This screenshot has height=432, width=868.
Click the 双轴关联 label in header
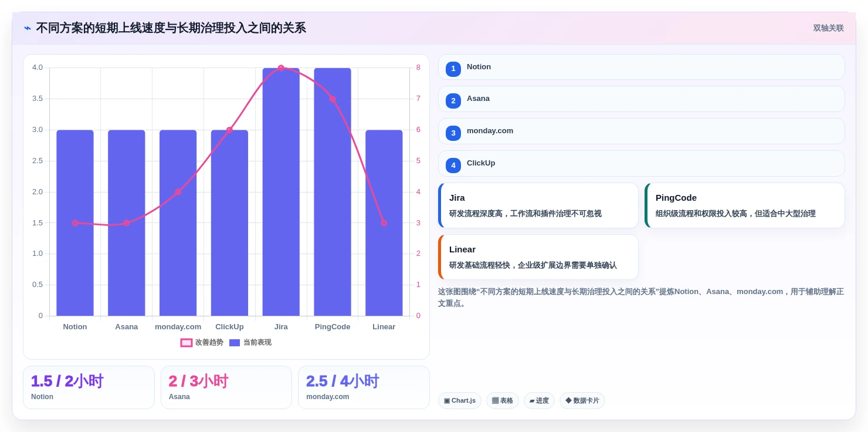[x=828, y=28]
